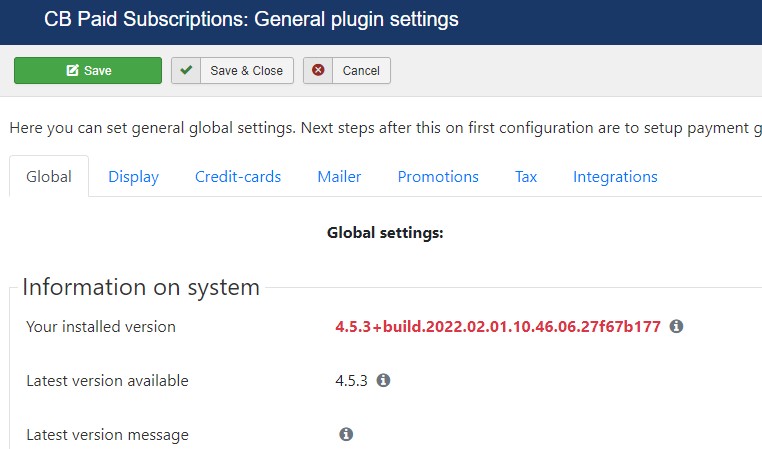Open the info icon next to the installed version
Image resolution: width=762 pixels, height=449 pixels.
(676, 326)
